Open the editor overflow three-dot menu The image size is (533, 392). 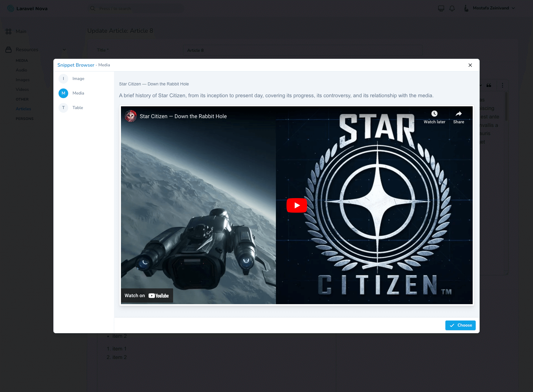(x=502, y=85)
